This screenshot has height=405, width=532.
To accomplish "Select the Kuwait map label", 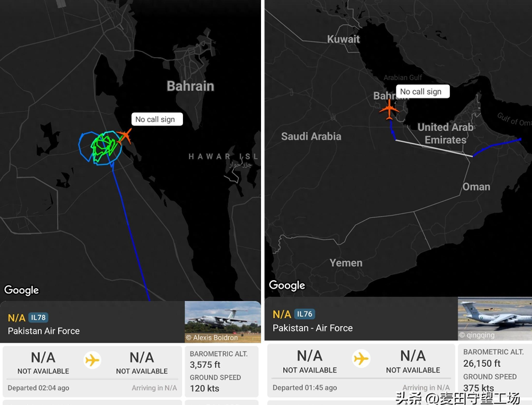I will click(344, 39).
